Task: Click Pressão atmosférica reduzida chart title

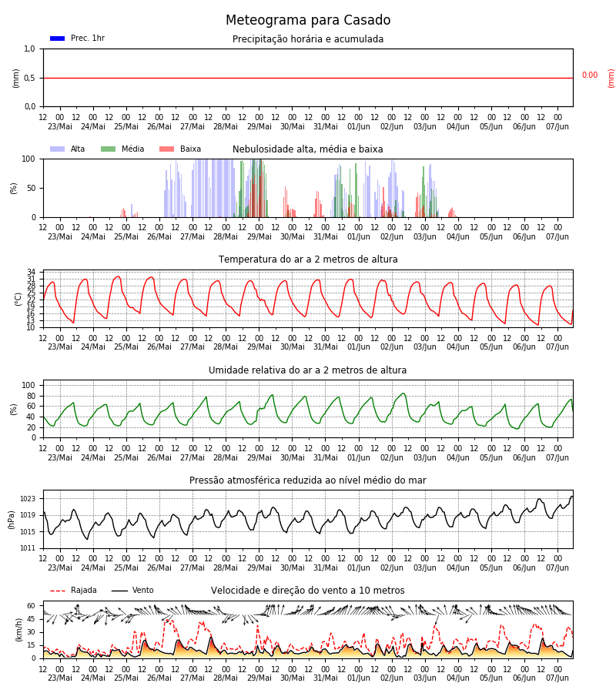Action: (307, 480)
